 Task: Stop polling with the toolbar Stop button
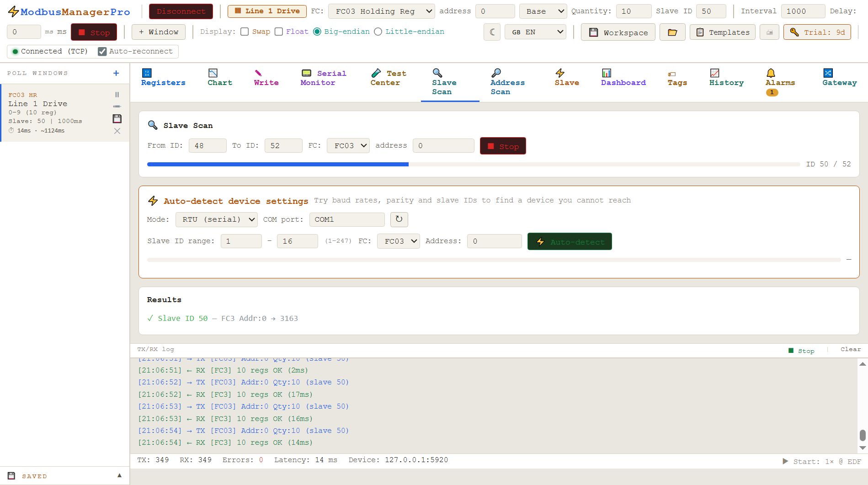[94, 32]
